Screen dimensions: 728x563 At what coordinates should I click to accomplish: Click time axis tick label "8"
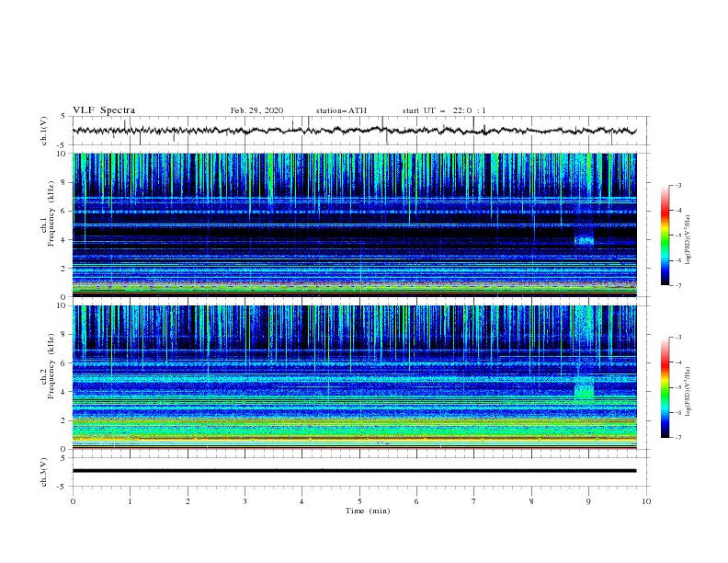(x=531, y=501)
